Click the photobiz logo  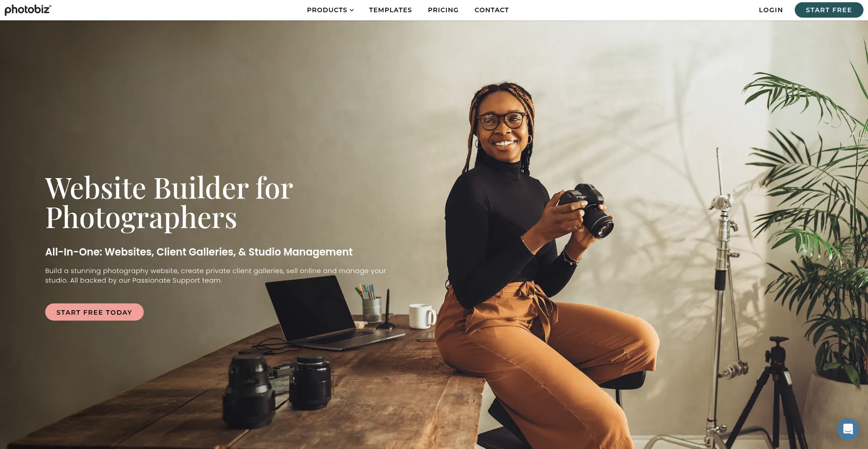[x=28, y=9]
